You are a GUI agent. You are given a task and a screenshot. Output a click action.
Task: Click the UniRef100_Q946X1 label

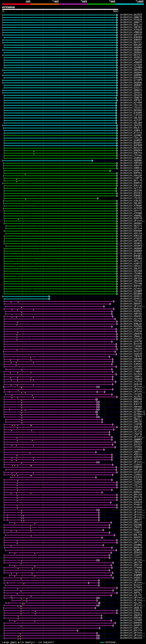[131, 299]
